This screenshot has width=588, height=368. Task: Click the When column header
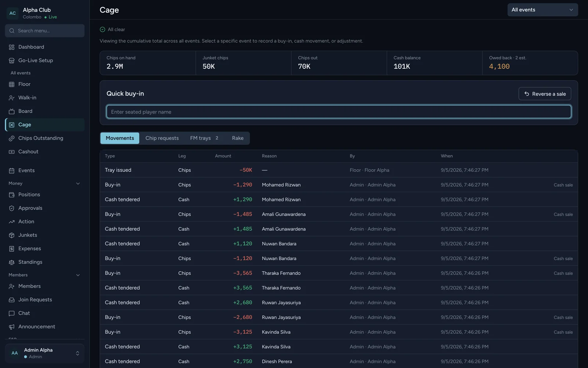pyautogui.click(x=447, y=156)
